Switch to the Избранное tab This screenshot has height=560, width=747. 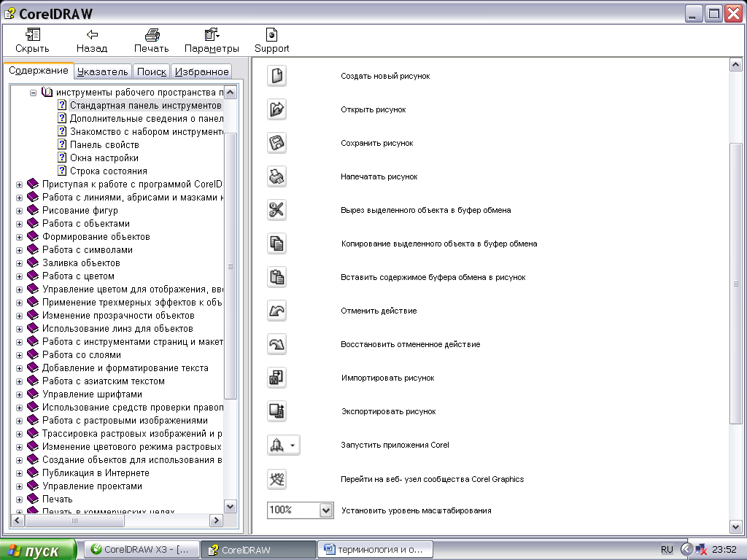201,71
